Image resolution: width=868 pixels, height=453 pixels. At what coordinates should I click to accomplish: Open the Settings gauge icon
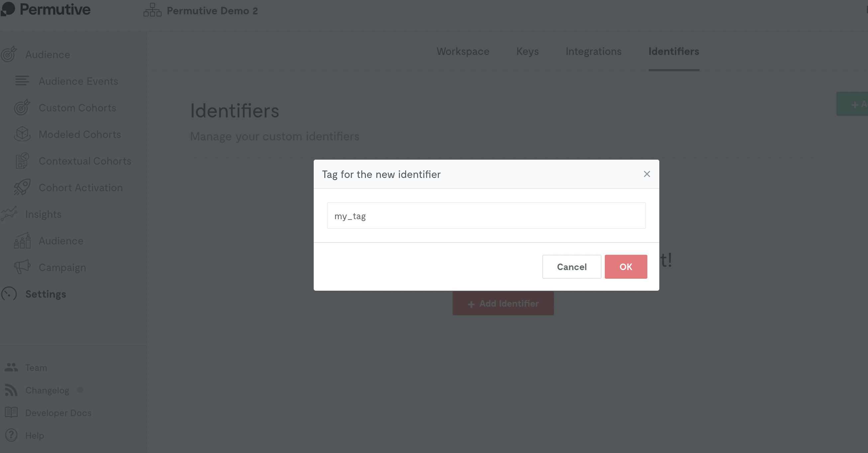click(9, 294)
